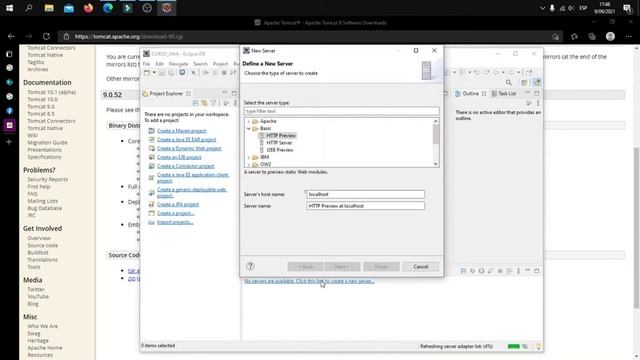Open the Mailing Lists link
The image size is (640, 360).
pyautogui.click(x=42, y=201)
